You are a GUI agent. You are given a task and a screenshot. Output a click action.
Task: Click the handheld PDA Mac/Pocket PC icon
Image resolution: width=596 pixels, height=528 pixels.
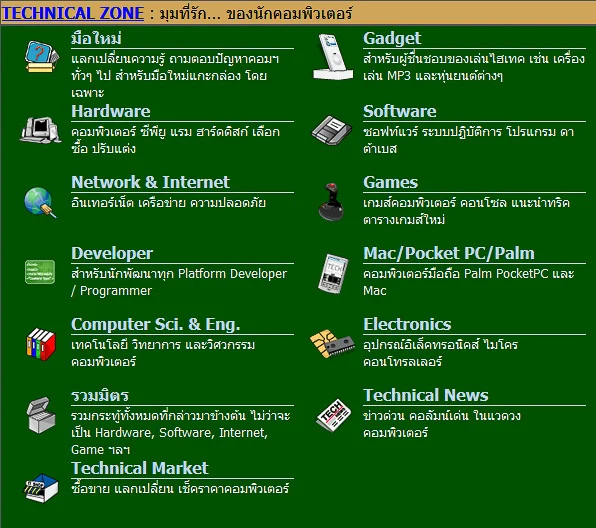[333, 274]
